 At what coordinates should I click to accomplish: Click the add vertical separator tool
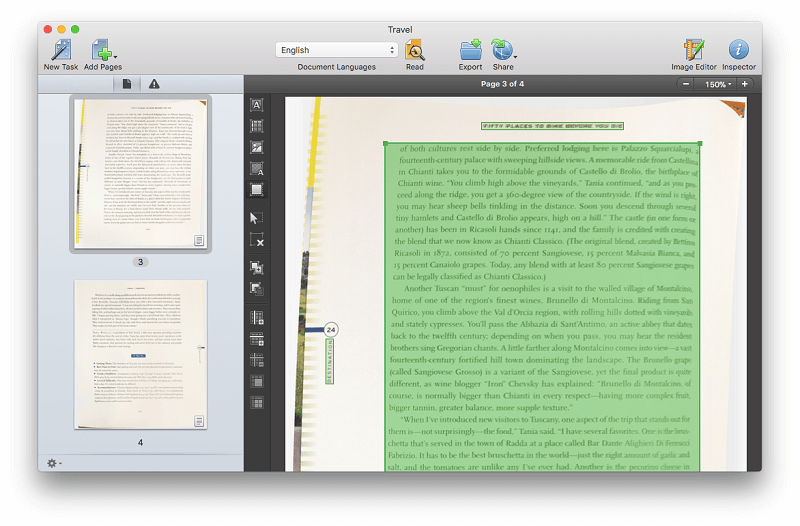[257, 318]
